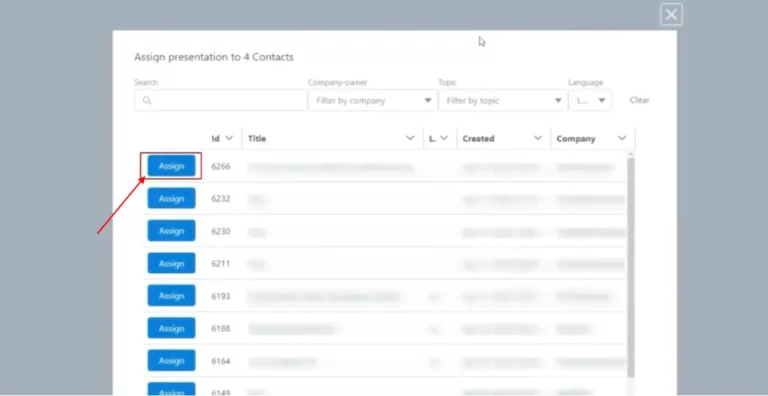The image size is (768, 396).
Task: Click the scrollbar up arrow
Action: [631, 154]
